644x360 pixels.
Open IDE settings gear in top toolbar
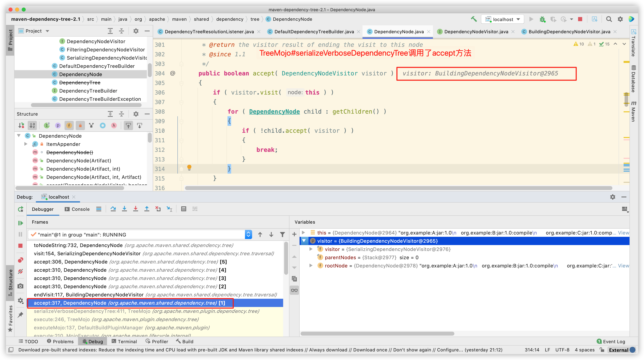tap(620, 19)
